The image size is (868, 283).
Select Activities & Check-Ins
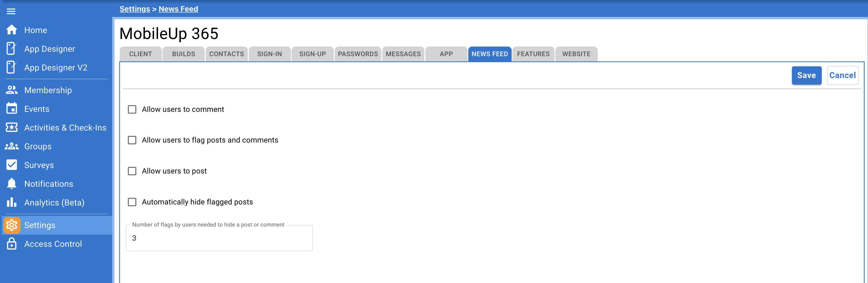[65, 127]
